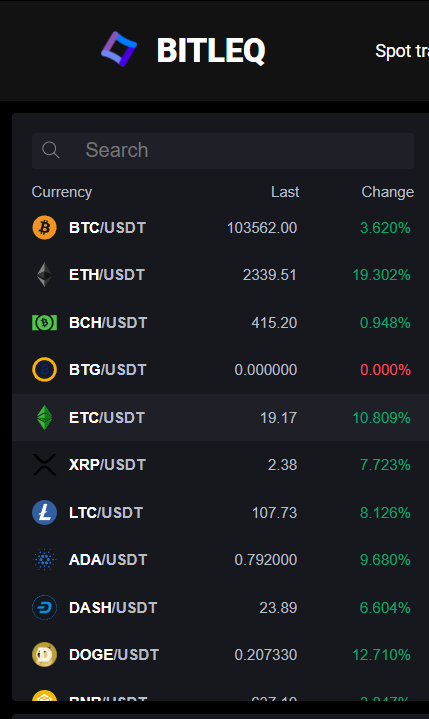Click the XRP logo icon
The height and width of the screenshot is (719, 429).
[44, 465]
